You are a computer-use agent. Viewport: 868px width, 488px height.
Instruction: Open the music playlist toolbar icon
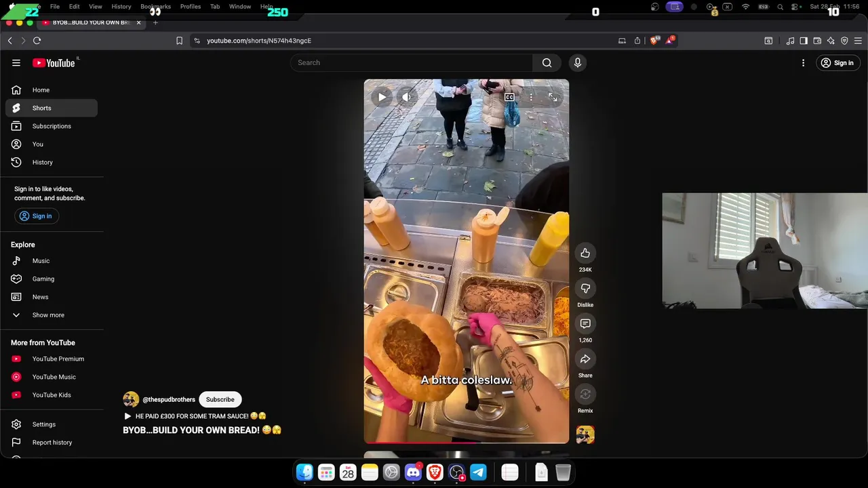click(x=790, y=41)
